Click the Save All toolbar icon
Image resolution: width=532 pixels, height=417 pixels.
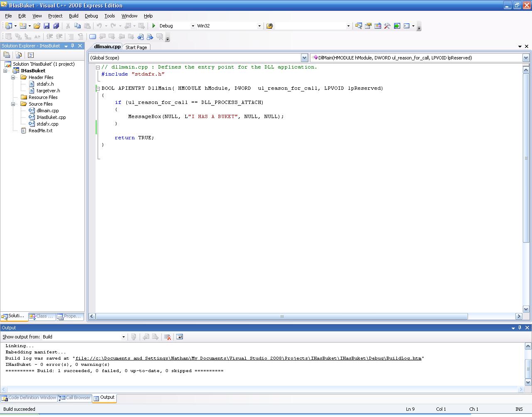tap(56, 26)
